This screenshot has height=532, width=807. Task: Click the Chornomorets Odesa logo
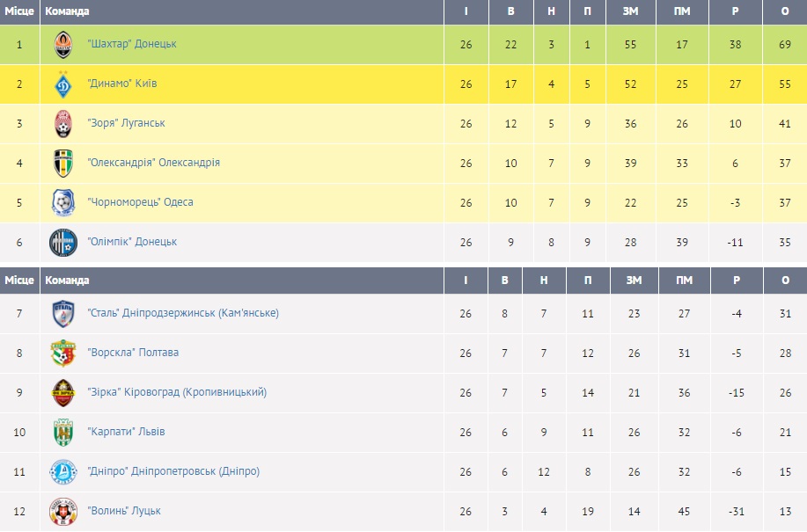pyautogui.click(x=62, y=202)
